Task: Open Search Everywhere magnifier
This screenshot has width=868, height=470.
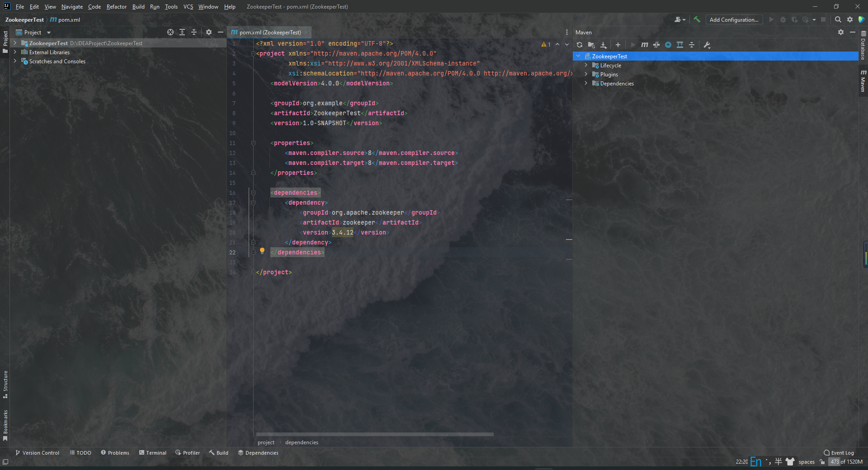Action: 838,19
